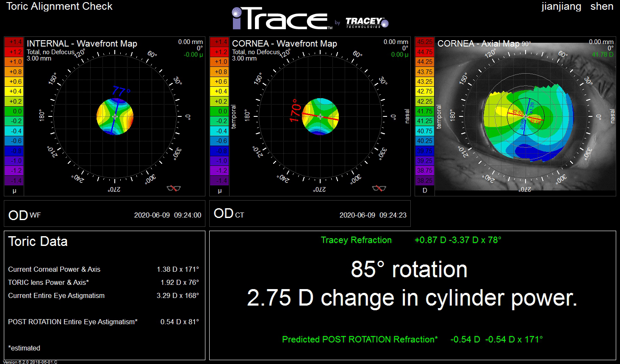The width and height of the screenshot is (620, 364).
Task: Pick the +1.4 swatch in the INTERNAL map scale
Action: [14, 42]
